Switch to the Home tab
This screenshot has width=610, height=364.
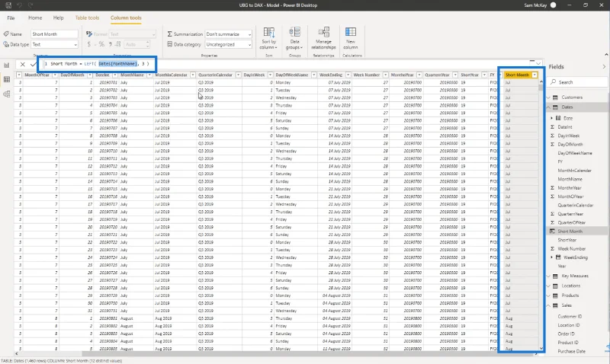[35, 18]
